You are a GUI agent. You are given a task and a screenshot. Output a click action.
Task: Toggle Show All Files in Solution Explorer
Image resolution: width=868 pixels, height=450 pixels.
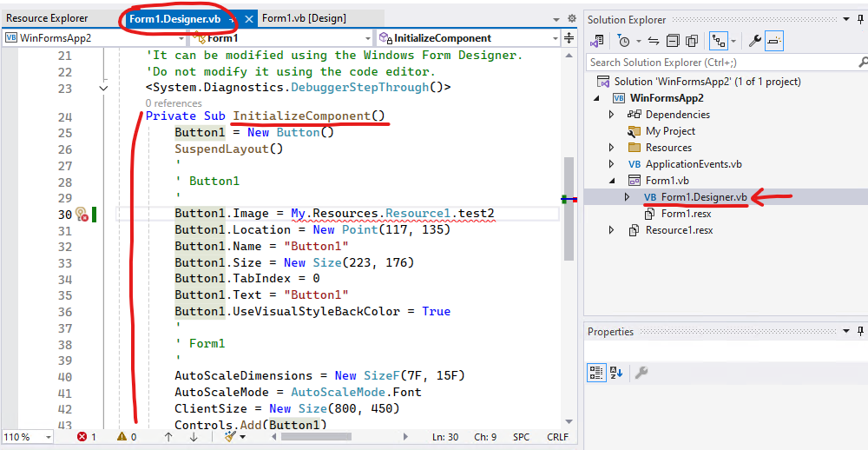coord(692,41)
